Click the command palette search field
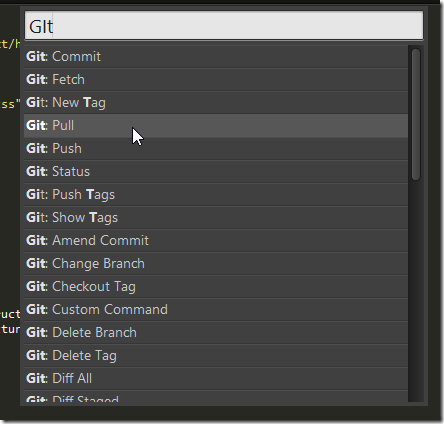 [x=224, y=26]
